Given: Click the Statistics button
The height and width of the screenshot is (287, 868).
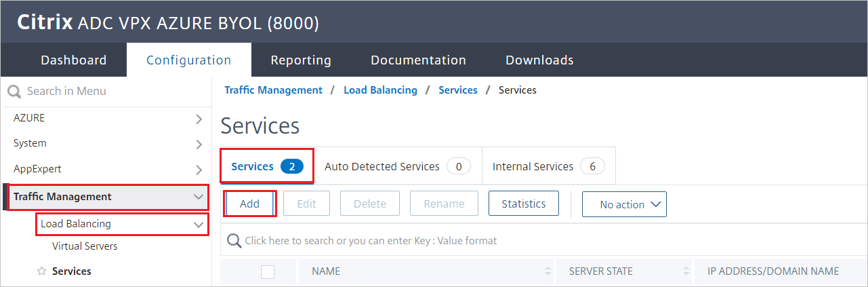Looking at the screenshot, I should [x=523, y=204].
